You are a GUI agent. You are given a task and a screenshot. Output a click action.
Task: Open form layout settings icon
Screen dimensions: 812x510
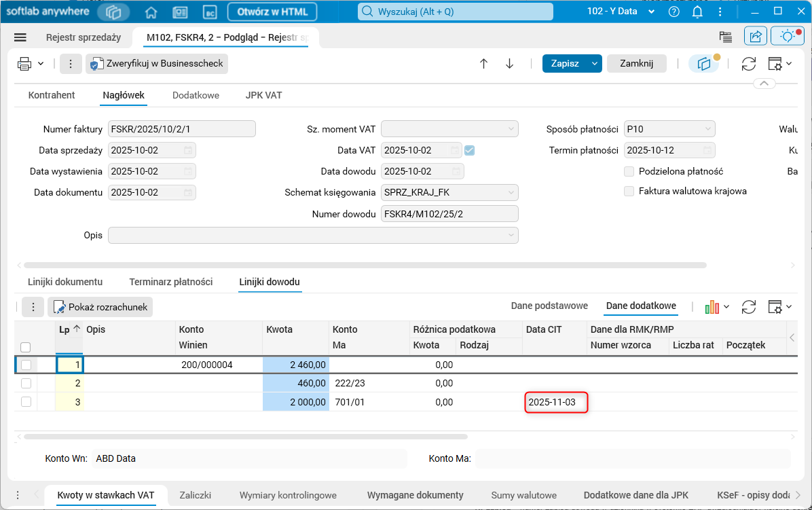(x=775, y=64)
